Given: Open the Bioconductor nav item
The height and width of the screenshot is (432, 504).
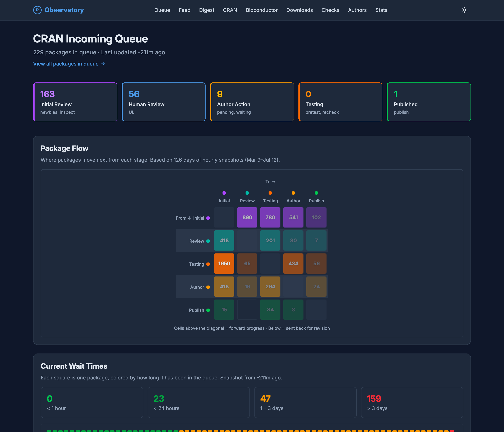Looking at the screenshot, I should click(x=262, y=10).
